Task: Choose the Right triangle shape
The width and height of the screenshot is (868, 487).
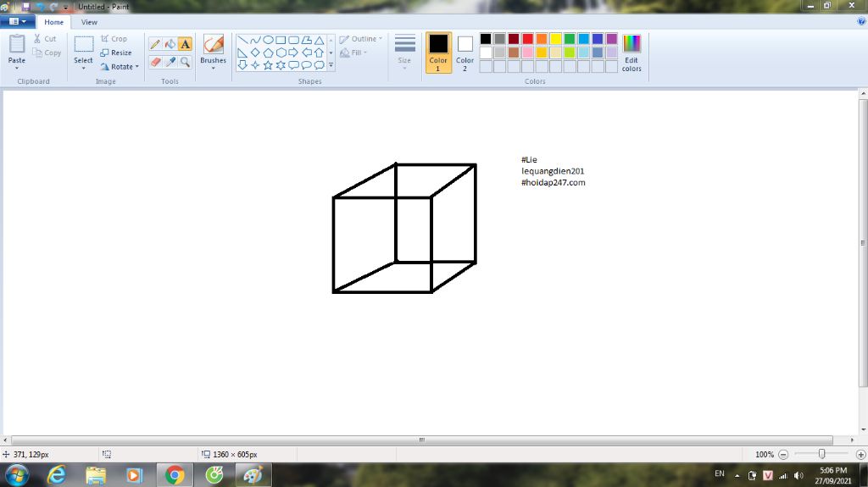Action: (x=242, y=53)
